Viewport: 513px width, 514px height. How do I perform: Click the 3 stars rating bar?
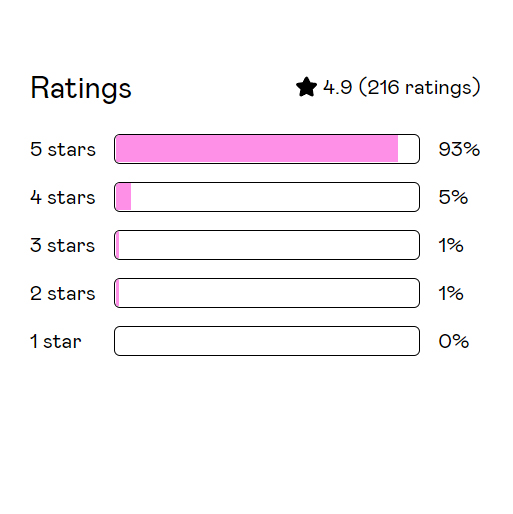click(x=267, y=245)
